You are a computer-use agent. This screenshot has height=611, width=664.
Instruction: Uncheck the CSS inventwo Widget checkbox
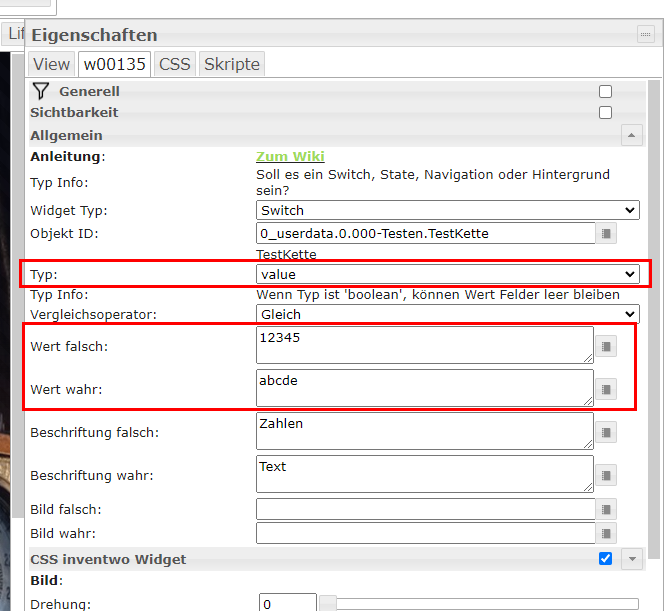(605, 559)
